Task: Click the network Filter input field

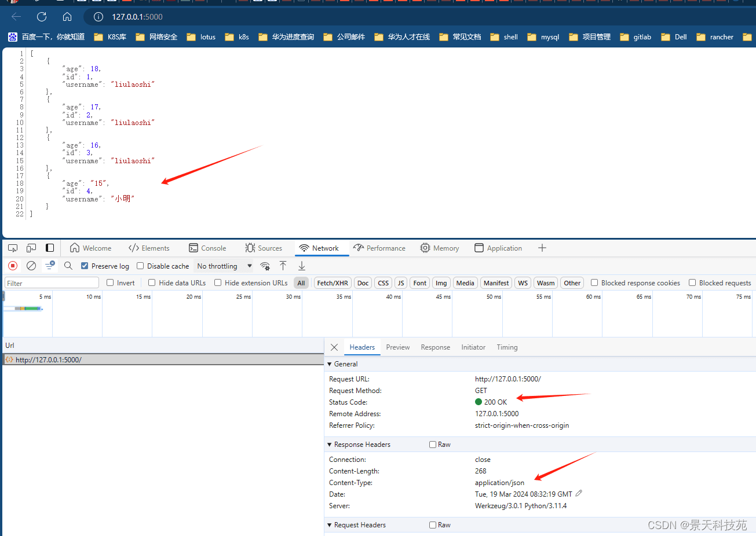Action: click(52, 283)
